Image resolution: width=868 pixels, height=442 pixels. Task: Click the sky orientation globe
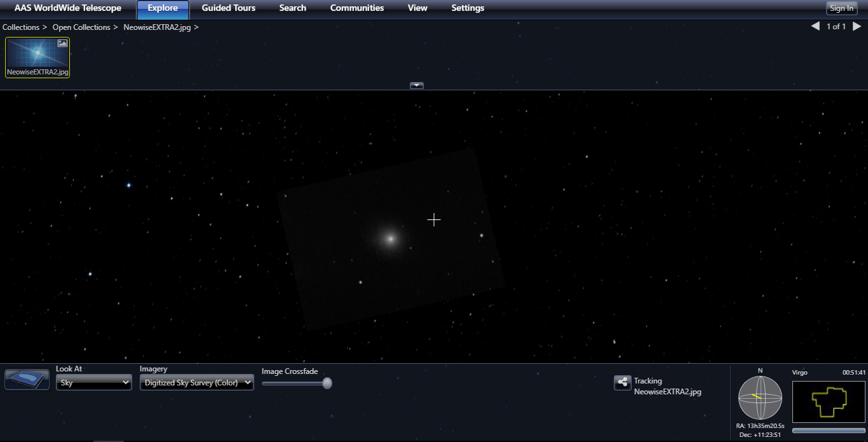point(760,397)
